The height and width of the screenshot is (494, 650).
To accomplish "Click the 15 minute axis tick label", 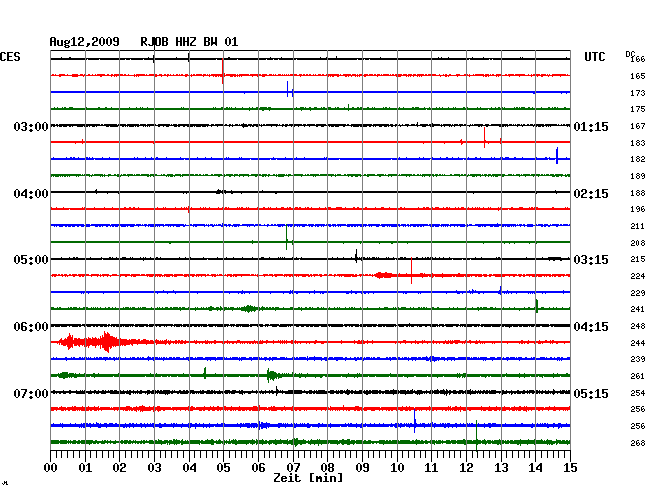I will (570, 468).
